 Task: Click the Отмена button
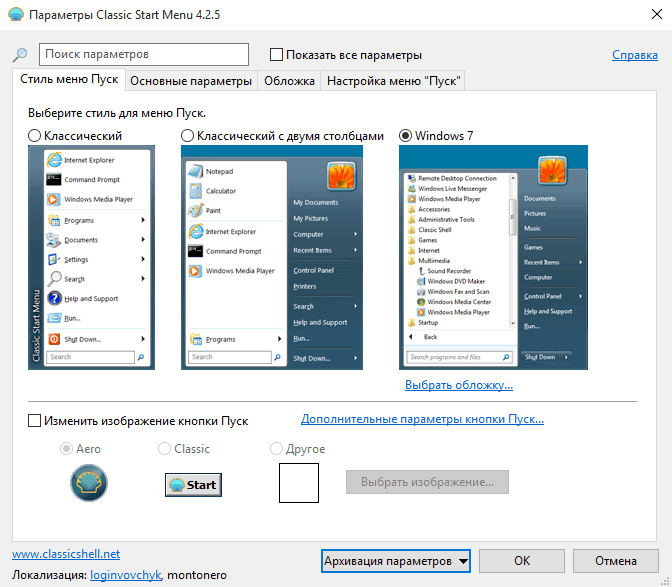[616, 561]
